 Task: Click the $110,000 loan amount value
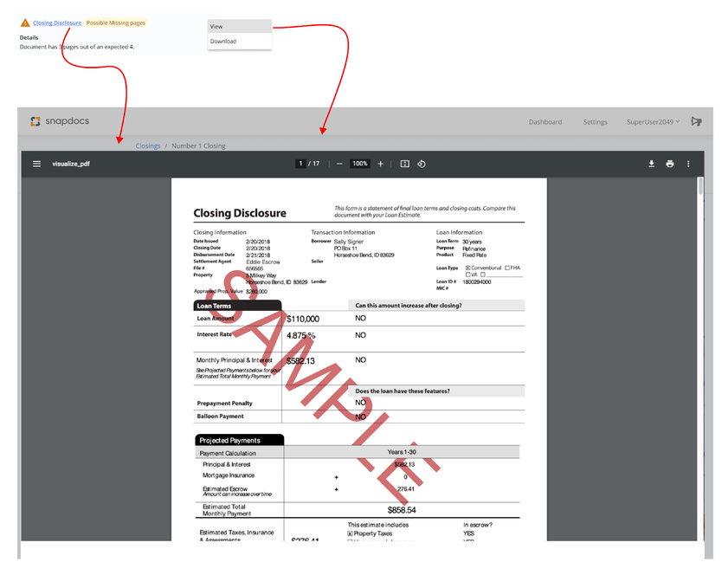coord(303,319)
